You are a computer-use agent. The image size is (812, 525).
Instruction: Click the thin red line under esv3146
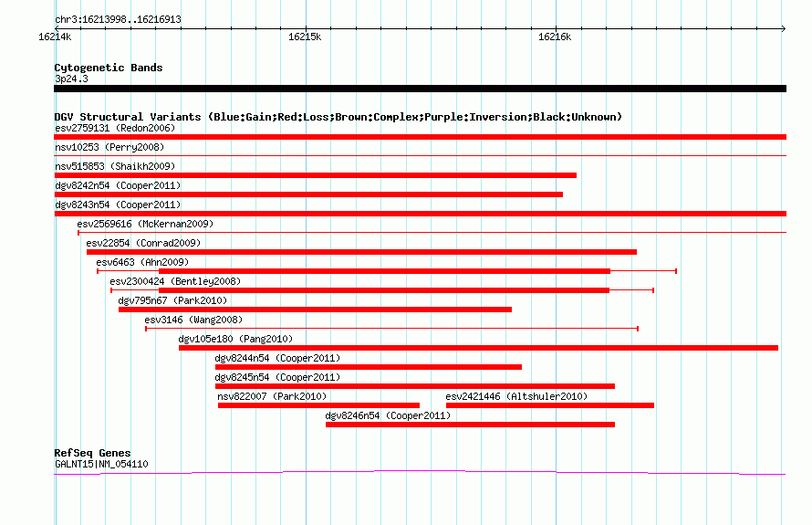click(391, 329)
